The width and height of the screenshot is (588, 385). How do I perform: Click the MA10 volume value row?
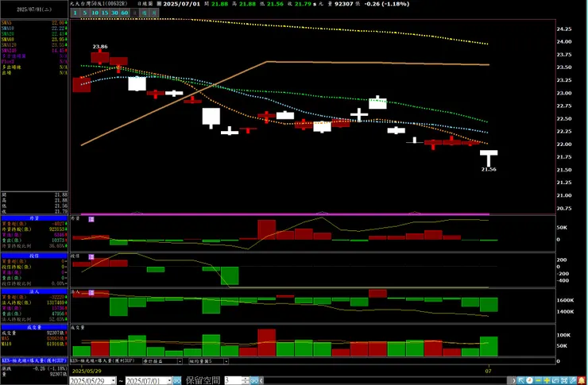click(34, 344)
